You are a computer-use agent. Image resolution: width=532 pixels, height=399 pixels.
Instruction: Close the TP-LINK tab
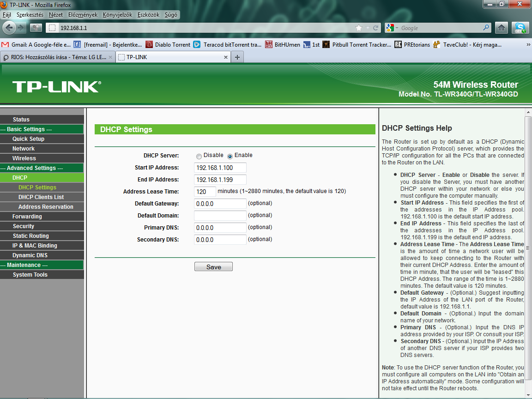tap(226, 57)
